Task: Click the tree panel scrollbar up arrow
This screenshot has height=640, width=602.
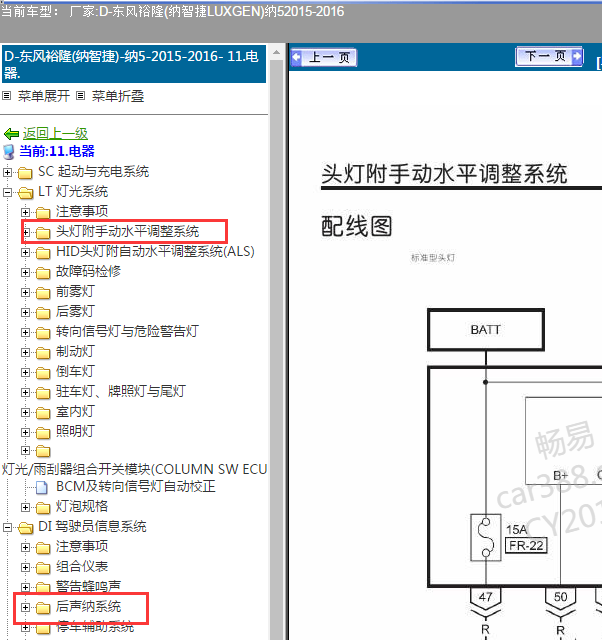Action: click(276, 52)
